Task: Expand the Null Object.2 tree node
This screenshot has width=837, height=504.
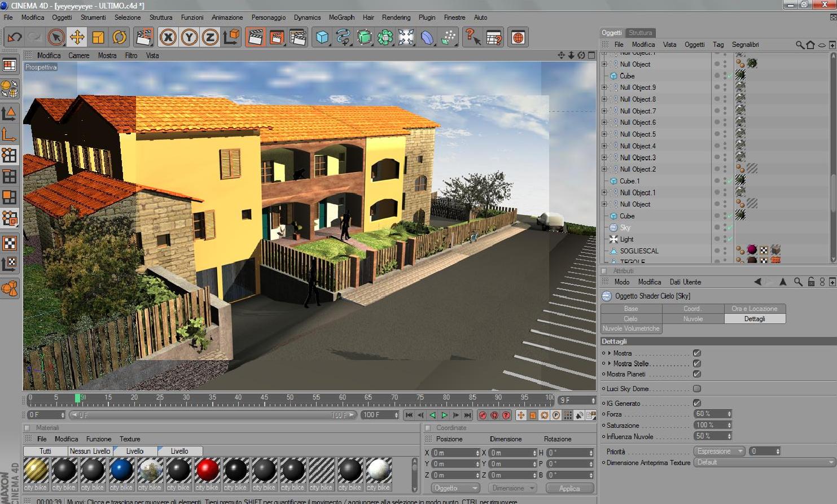Action: pos(605,169)
